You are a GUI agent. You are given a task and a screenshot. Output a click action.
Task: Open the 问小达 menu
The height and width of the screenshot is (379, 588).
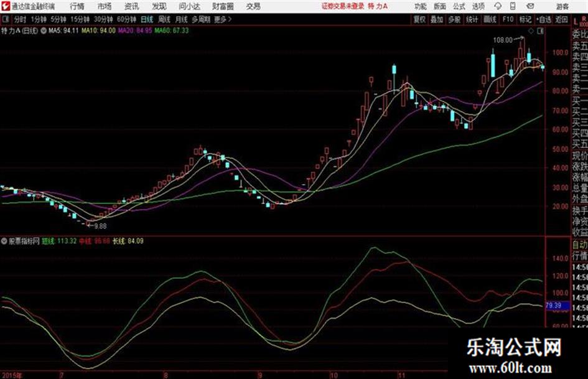point(189,6)
